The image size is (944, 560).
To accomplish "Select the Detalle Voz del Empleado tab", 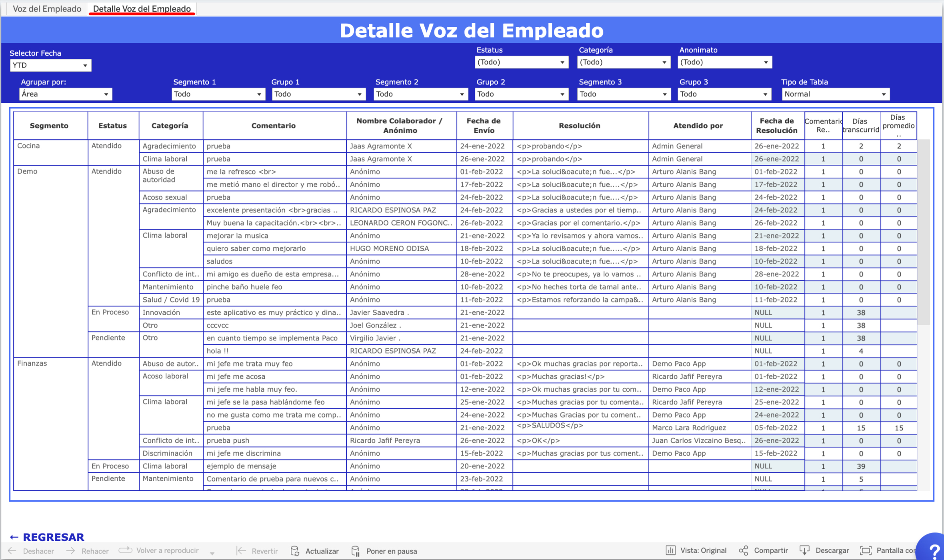I will (x=142, y=8).
